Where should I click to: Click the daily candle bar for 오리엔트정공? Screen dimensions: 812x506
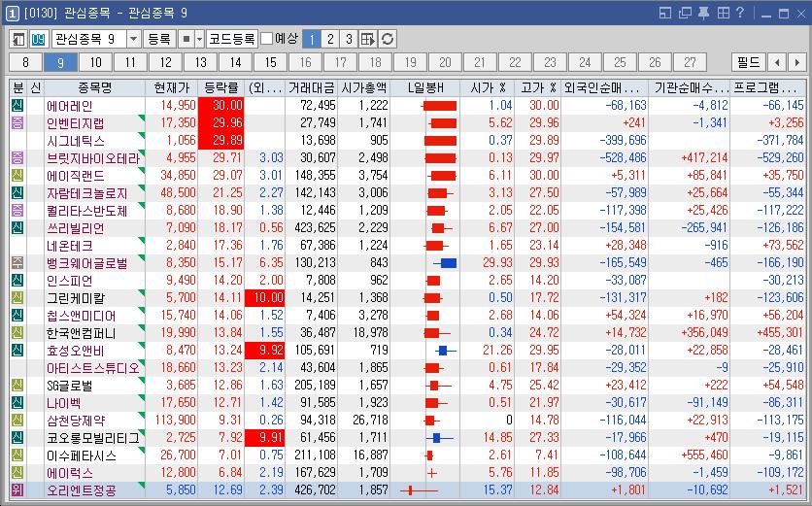point(419,489)
